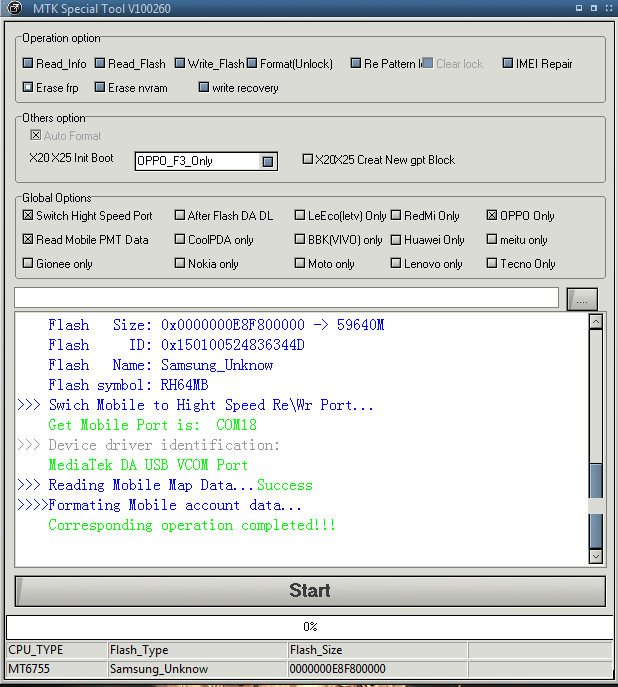Click the 'MediaTek DA USB VCOM Port' log line

click(148, 465)
